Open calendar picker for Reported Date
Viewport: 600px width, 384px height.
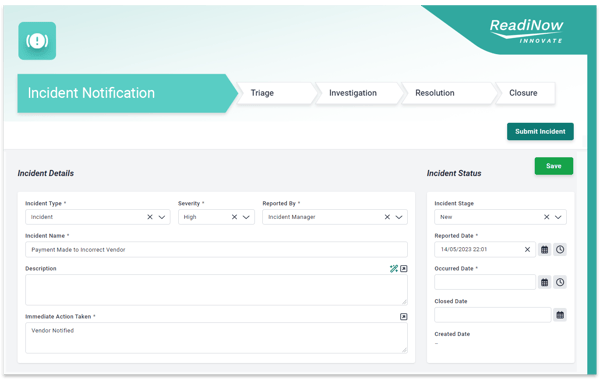tap(545, 250)
